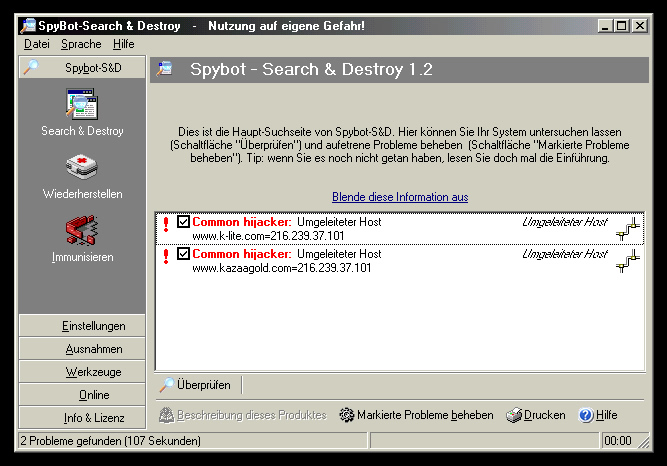Switch to the Online section
Image resolution: width=667 pixels, height=466 pixels.
(x=82, y=395)
